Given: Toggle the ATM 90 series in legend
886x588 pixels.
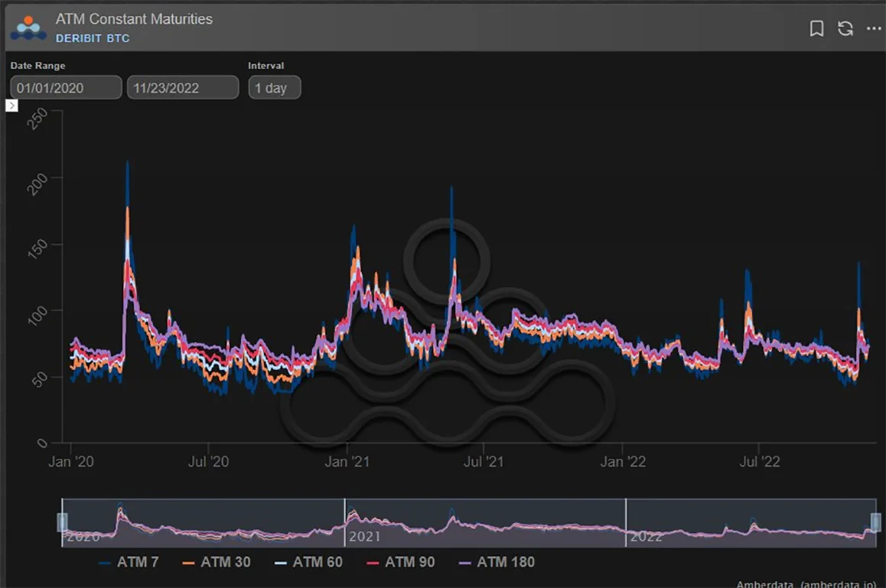Looking at the screenshot, I should pos(401,562).
